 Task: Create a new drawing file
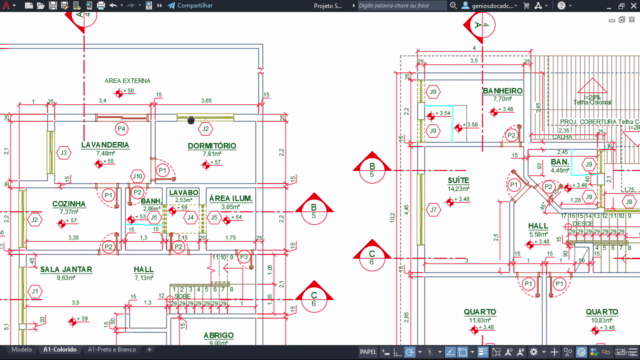(x=29, y=5)
